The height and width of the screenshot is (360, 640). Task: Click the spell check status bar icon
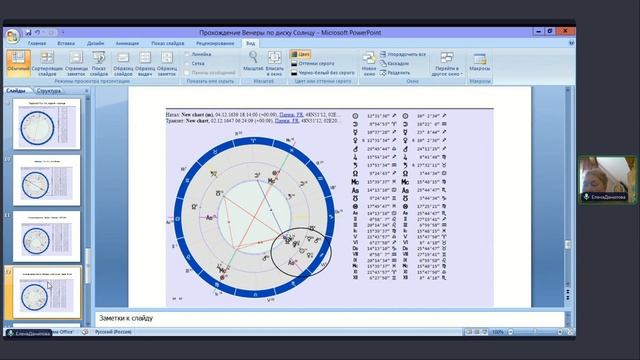click(x=85, y=332)
